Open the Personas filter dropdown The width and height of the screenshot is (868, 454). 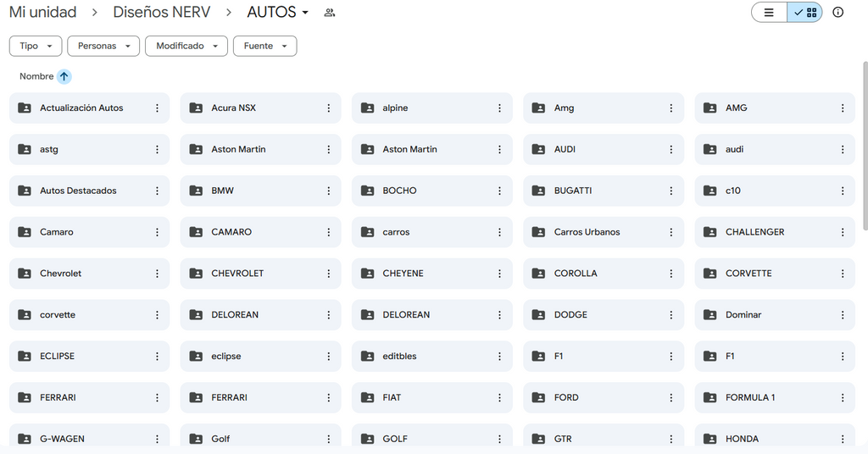tap(103, 46)
